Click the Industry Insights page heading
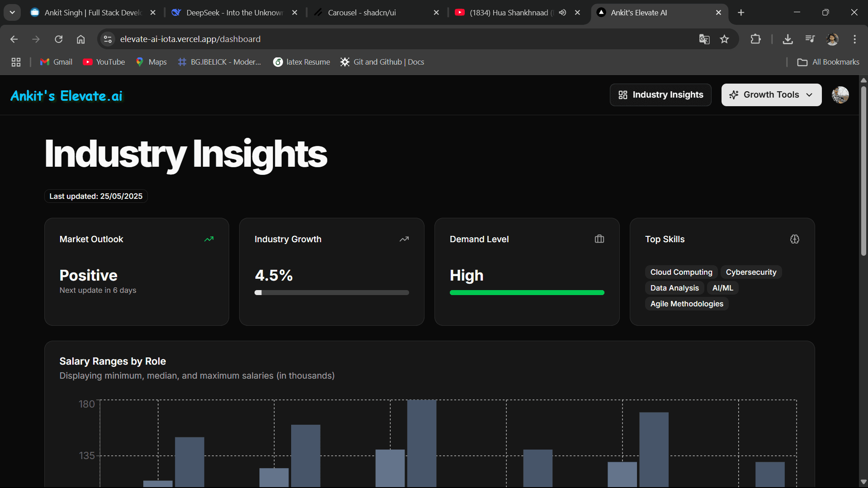This screenshot has width=868, height=488. click(186, 154)
